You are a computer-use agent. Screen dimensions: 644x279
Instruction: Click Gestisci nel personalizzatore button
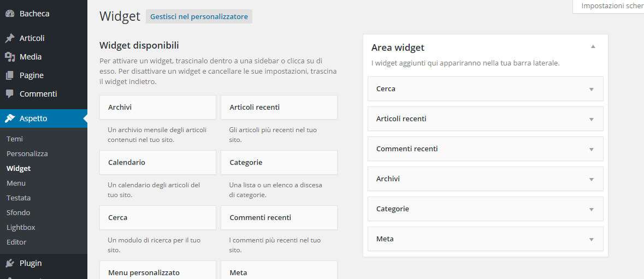point(199,17)
